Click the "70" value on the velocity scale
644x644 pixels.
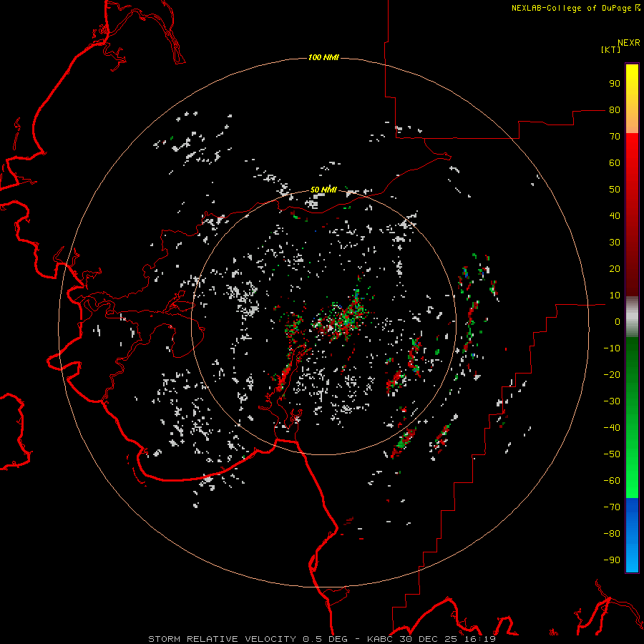pos(615,137)
